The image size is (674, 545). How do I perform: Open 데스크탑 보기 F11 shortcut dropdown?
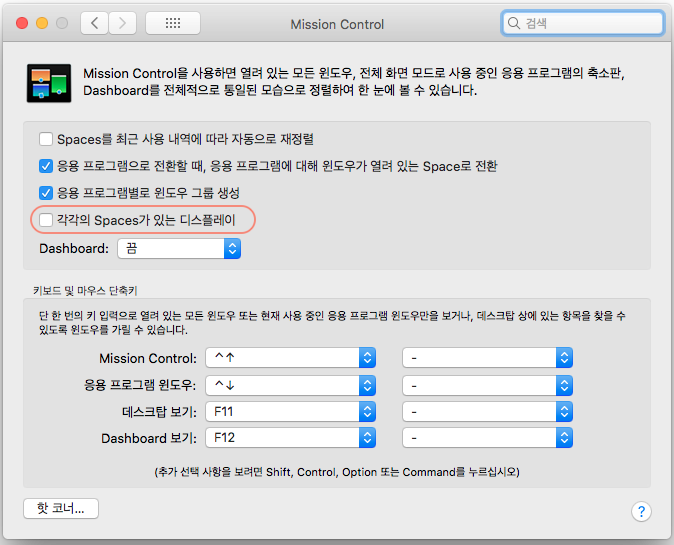click(x=291, y=412)
